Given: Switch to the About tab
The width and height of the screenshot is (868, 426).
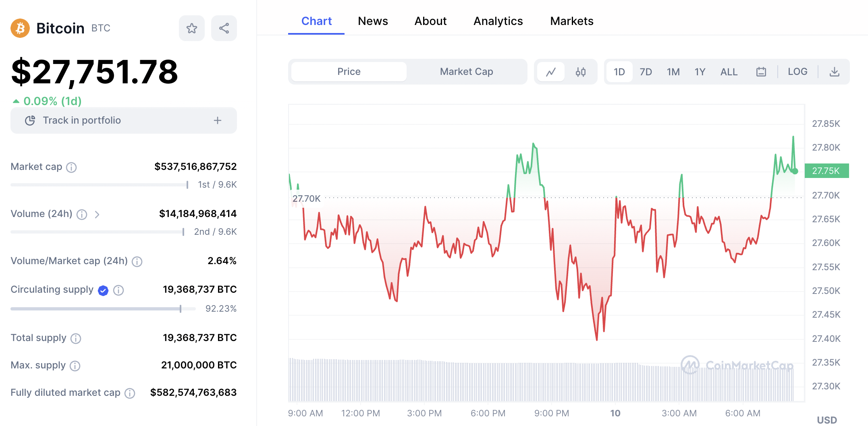Looking at the screenshot, I should [431, 21].
